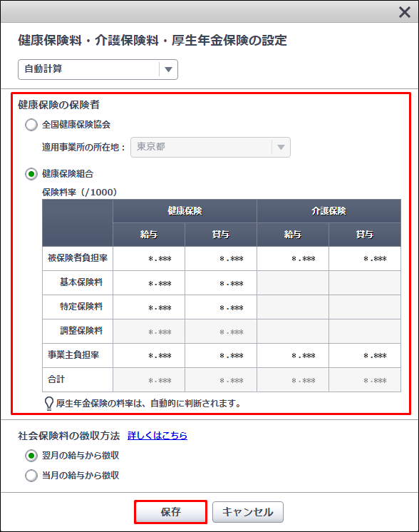Click the dialog title 健康保険料・介護保険料・厚生年金保険の設定
This screenshot has width=419, height=532.
click(x=152, y=41)
